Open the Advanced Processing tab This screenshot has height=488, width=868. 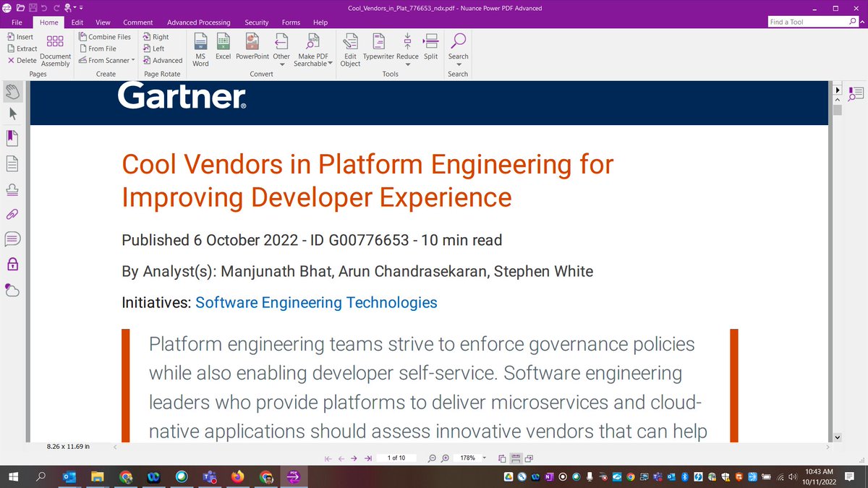click(x=200, y=22)
